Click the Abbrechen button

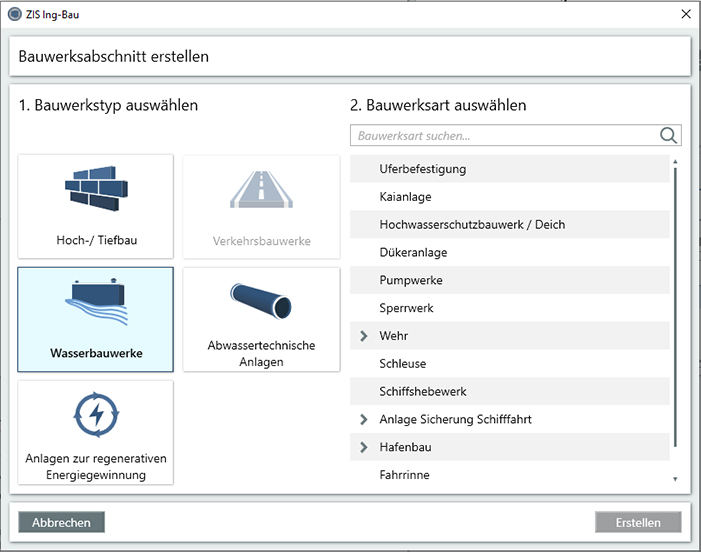click(x=61, y=522)
